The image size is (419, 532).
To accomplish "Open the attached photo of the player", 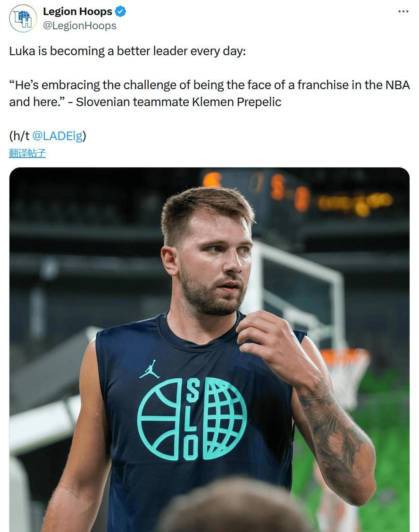I will [209, 349].
